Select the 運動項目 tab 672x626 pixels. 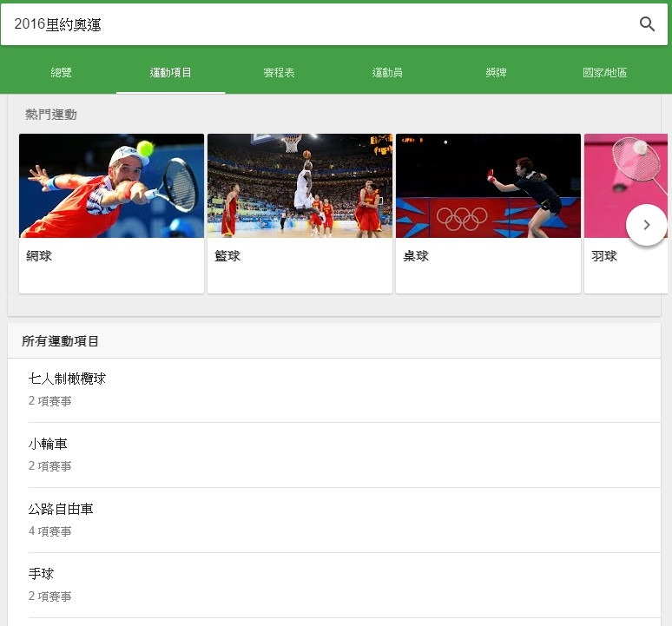(x=170, y=72)
